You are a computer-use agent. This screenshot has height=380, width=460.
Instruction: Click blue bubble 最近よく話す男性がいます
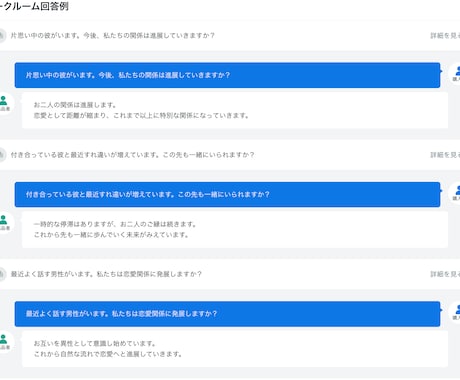[227, 314]
